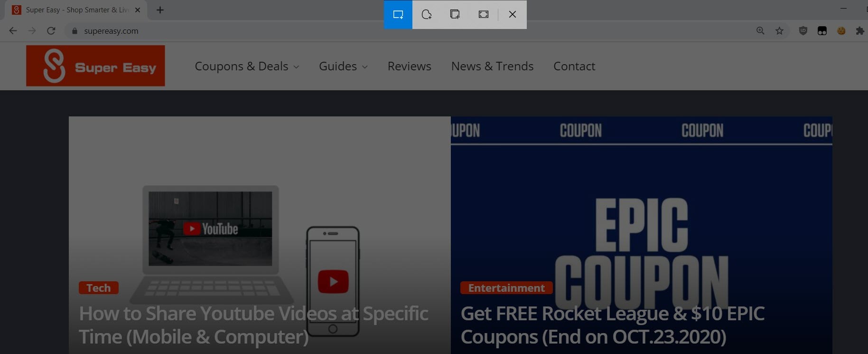Viewport: 868px width, 354px height.
Task: View site security lock icon
Action: (x=75, y=31)
